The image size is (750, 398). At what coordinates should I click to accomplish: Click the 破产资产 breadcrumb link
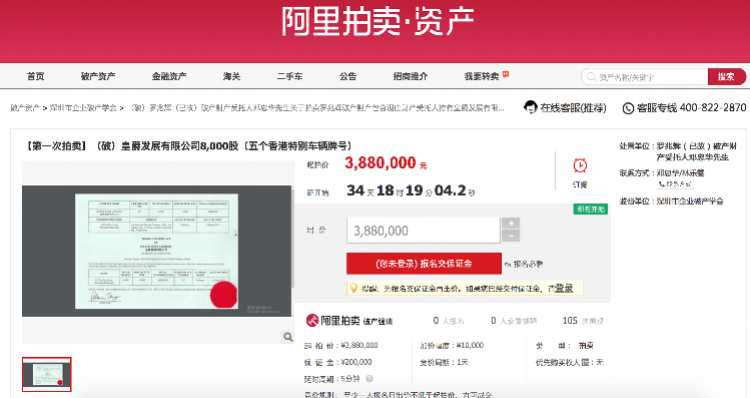pos(25,108)
